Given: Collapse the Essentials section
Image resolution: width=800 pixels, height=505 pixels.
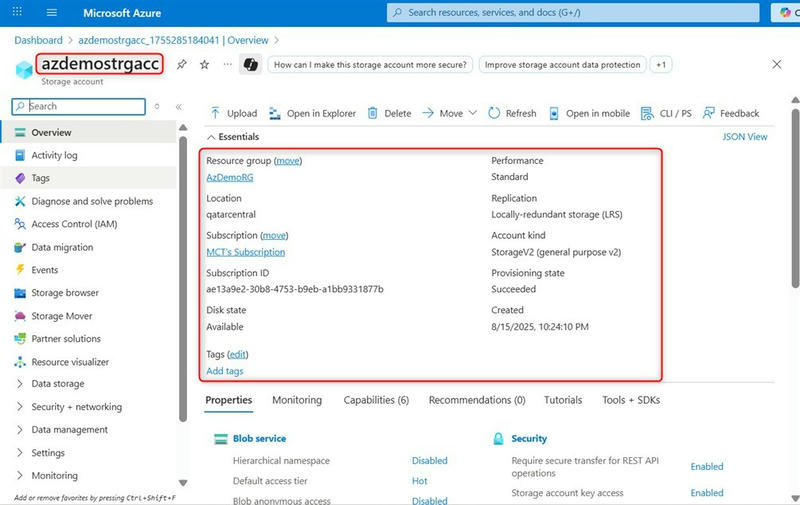Looking at the screenshot, I should click(x=233, y=137).
